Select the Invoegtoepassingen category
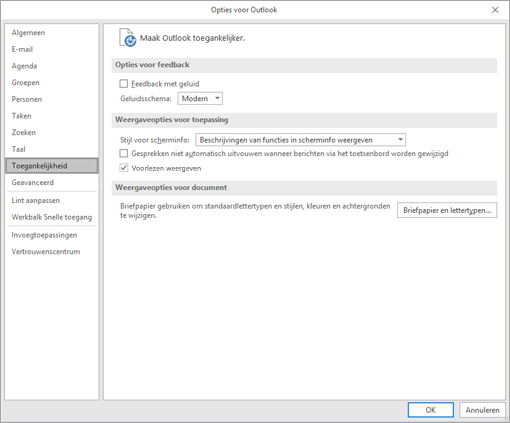The image size is (510, 423). [x=52, y=235]
